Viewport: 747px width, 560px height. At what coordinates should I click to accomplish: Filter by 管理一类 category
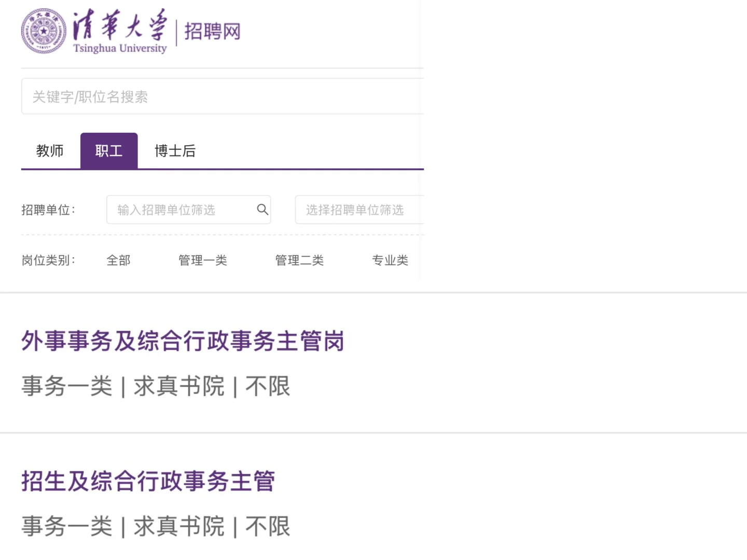point(203,260)
